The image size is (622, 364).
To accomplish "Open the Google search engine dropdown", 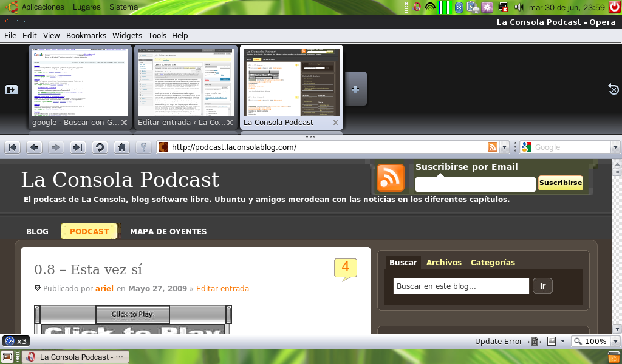I will 615,147.
